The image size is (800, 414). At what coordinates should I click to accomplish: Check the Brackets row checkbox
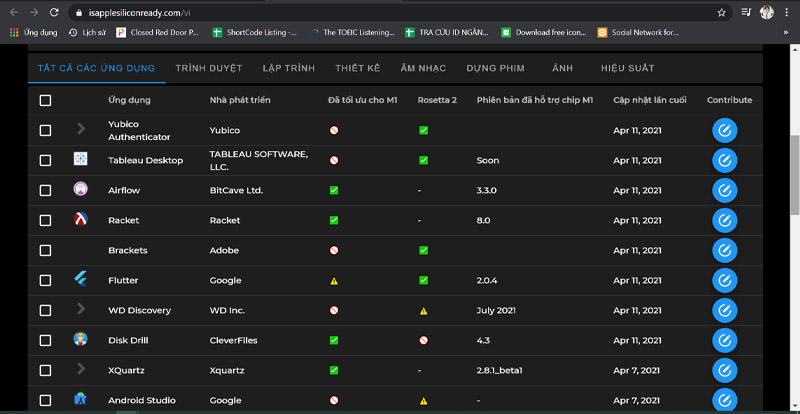[45, 251]
